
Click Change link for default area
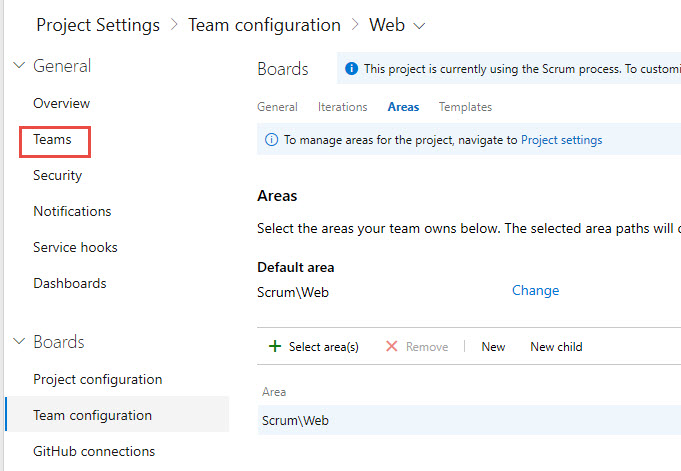tap(535, 291)
